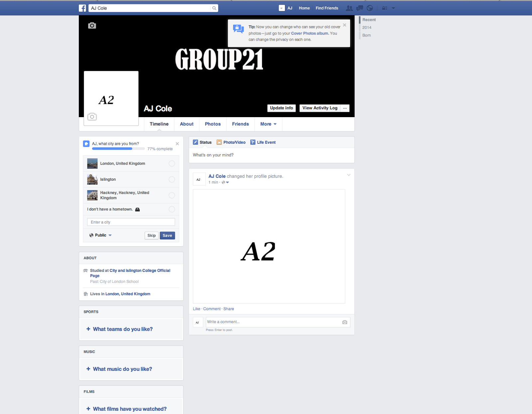The height and width of the screenshot is (414, 532).
Task: Select I don't have a hometown option
Action: 172,209
